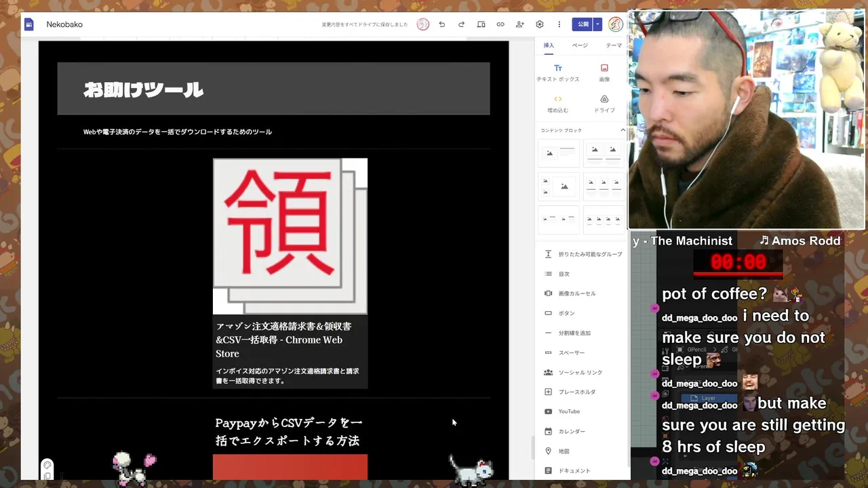Click the Webや電子決済 description text
The width and height of the screenshot is (868, 488).
tap(178, 131)
